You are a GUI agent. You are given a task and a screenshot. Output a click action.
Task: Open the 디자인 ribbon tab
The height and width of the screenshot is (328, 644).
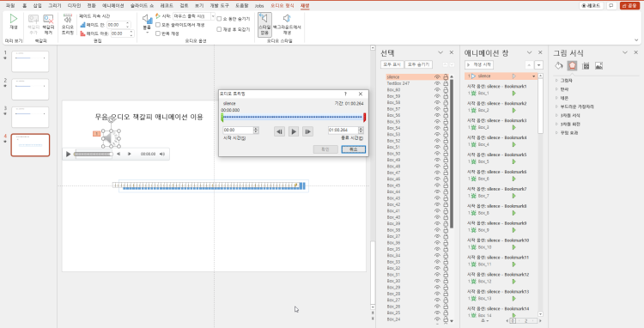[x=74, y=6]
